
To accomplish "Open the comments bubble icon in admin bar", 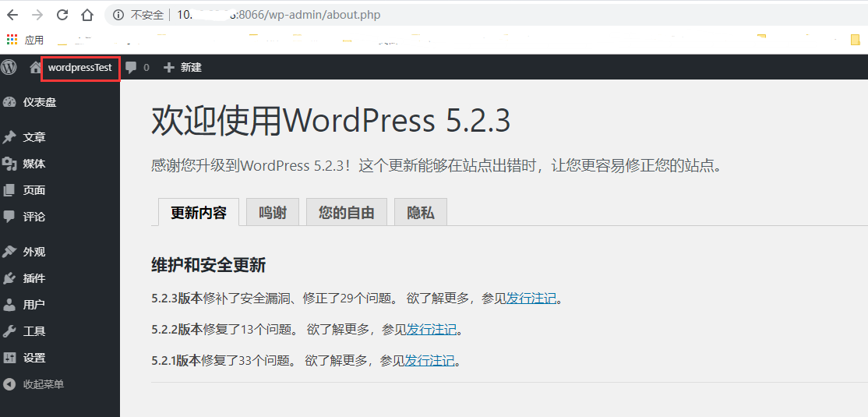I will pos(131,68).
